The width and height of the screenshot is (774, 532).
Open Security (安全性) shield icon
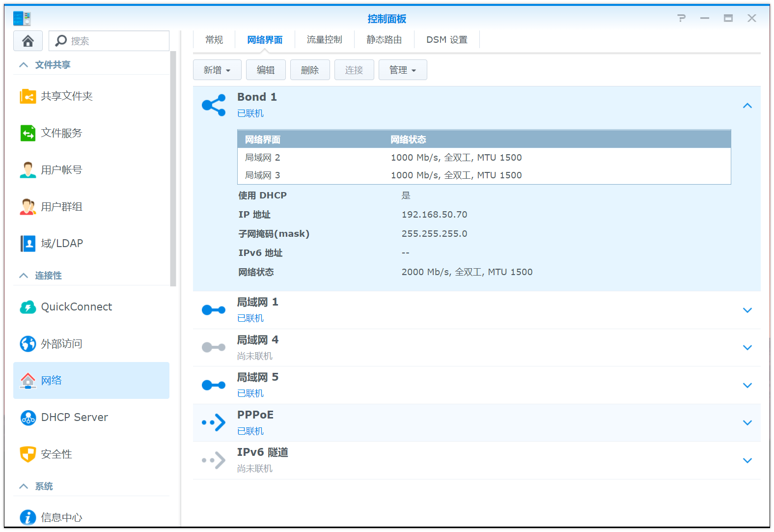pyautogui.click(x=28, y=454)
